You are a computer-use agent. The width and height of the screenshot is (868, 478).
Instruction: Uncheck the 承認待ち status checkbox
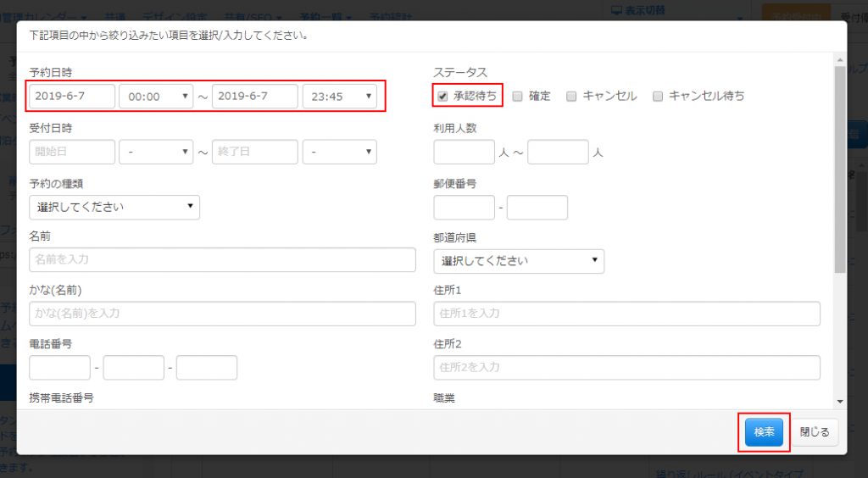pos(442,97)
